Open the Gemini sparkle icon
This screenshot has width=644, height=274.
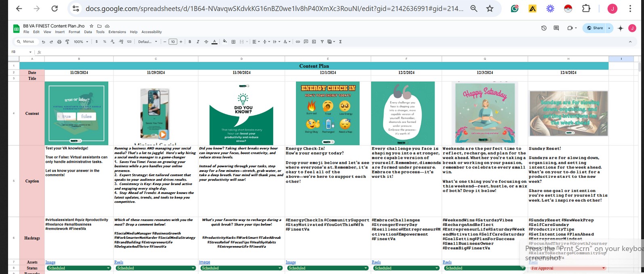[621, 28]
